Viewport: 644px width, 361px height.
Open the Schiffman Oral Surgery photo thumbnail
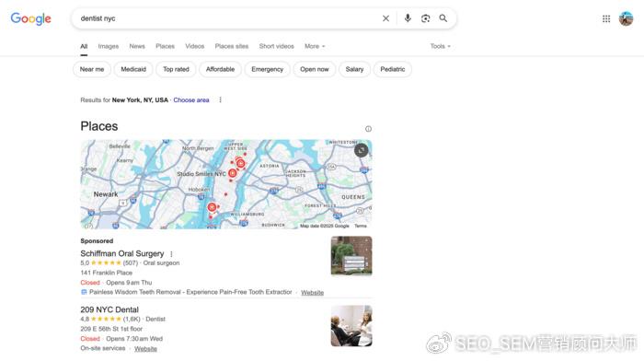[x=351, y=255]
